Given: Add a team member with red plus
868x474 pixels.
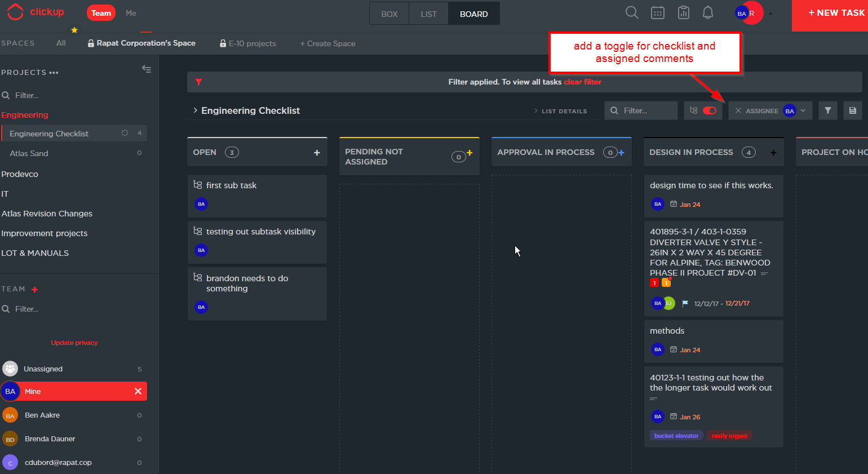Looking at the screenshot, I should [34, 290].
